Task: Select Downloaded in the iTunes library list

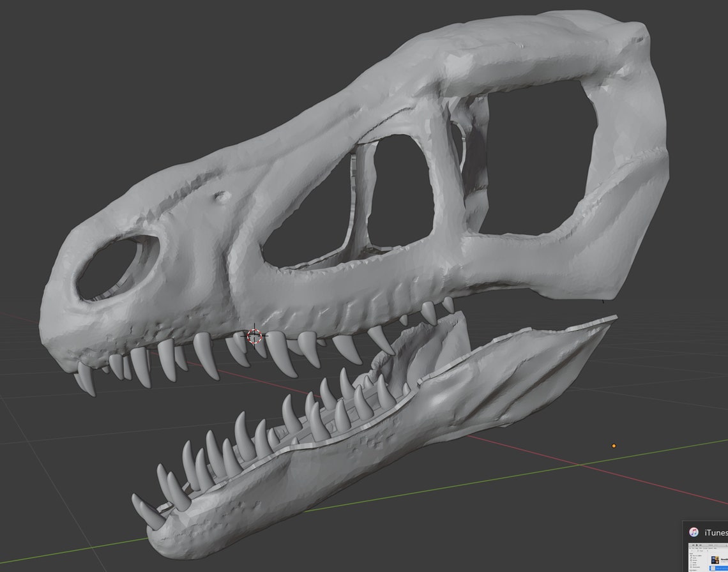Action: 696,567
